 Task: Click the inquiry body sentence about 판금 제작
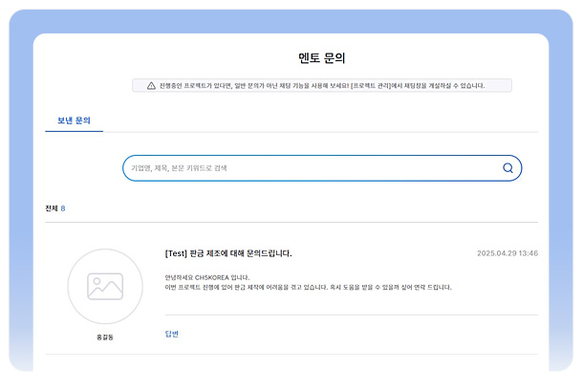308,287
